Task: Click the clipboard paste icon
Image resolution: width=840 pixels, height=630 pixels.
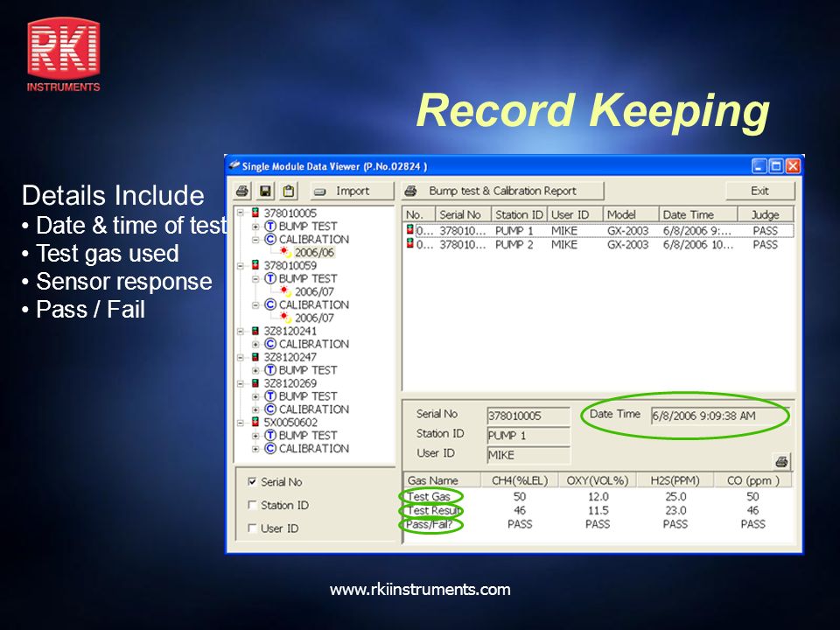Action: click(x=289, y=192)
